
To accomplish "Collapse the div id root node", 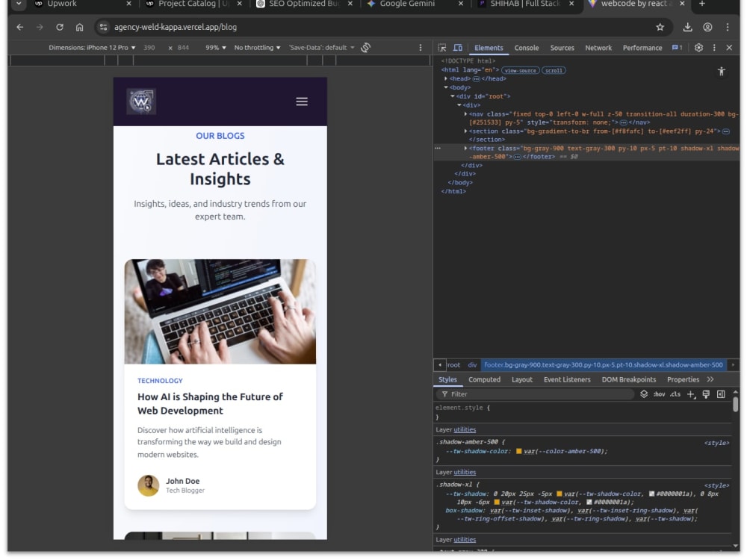I will click(x=453, y=96).
